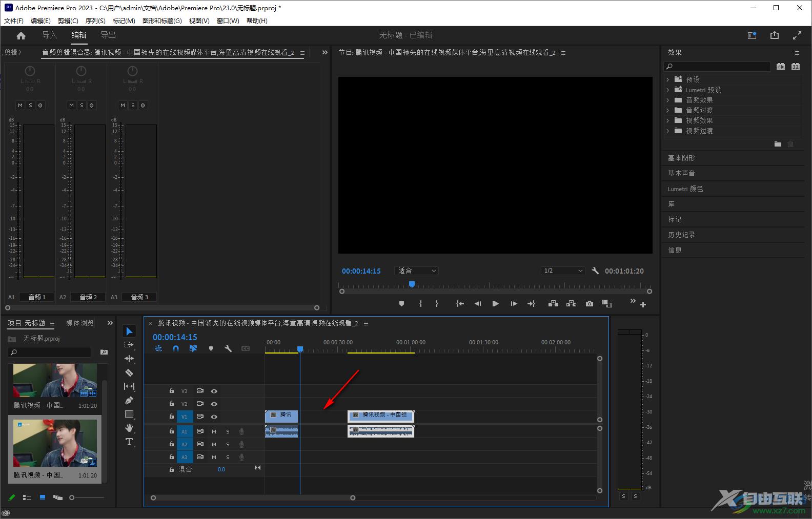812x519 pixels.
Task: Select the Selection tool arrow
Action: click(129, 331)
